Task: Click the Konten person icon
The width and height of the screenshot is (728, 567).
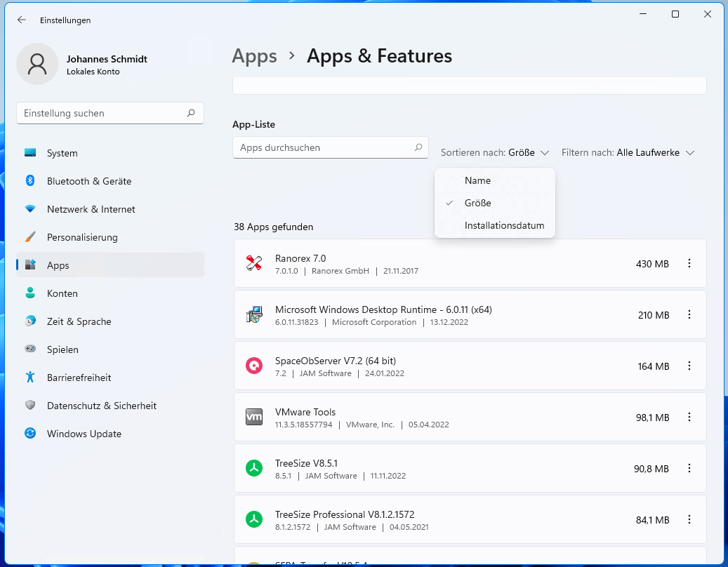Action: point(30,293)
